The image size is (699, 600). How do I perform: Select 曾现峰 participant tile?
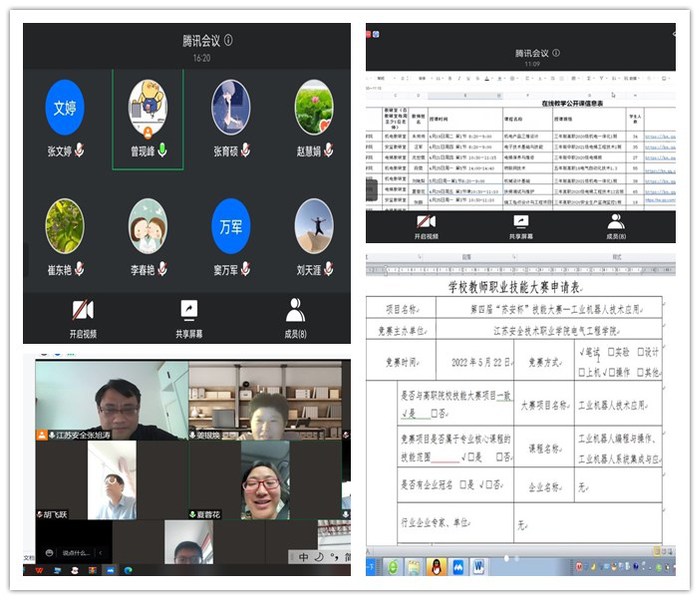pos(148,118)
